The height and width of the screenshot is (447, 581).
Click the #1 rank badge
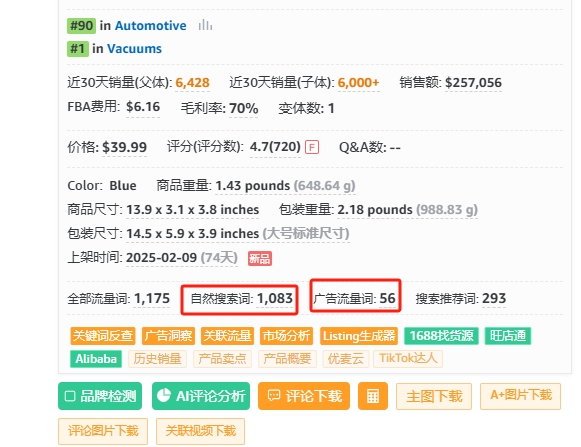point(78,49)
